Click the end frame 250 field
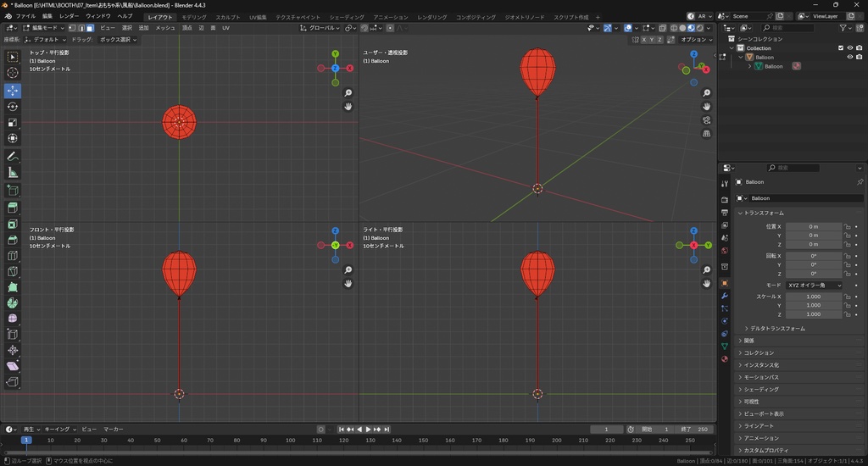 pos(695,430)
